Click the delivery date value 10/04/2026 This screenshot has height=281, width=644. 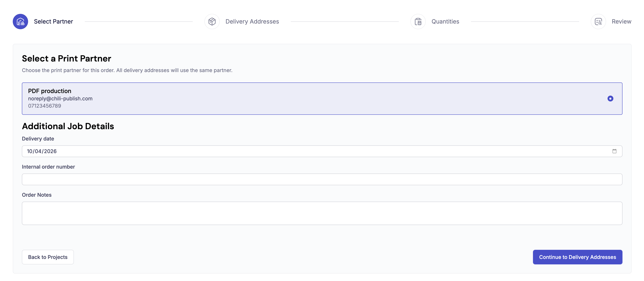point(42,151)
